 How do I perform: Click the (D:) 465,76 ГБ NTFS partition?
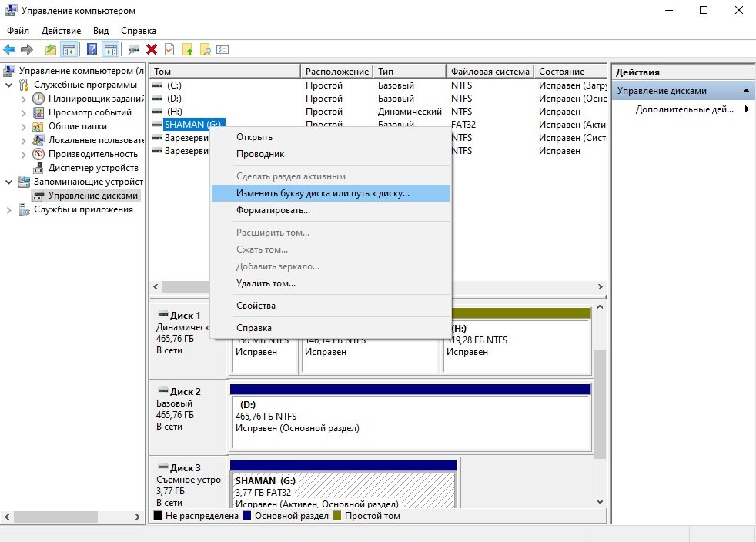[x=411, y=423]
